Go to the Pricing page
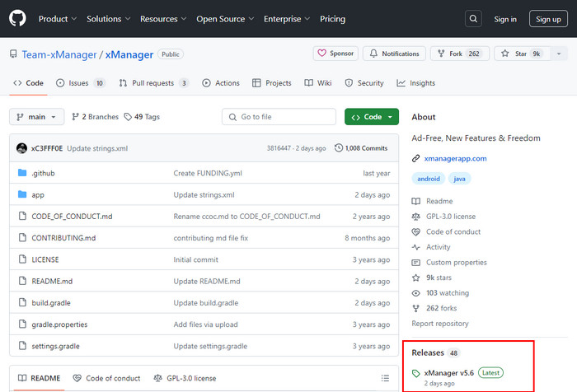 pyautogui.click(x=332, y=19)
